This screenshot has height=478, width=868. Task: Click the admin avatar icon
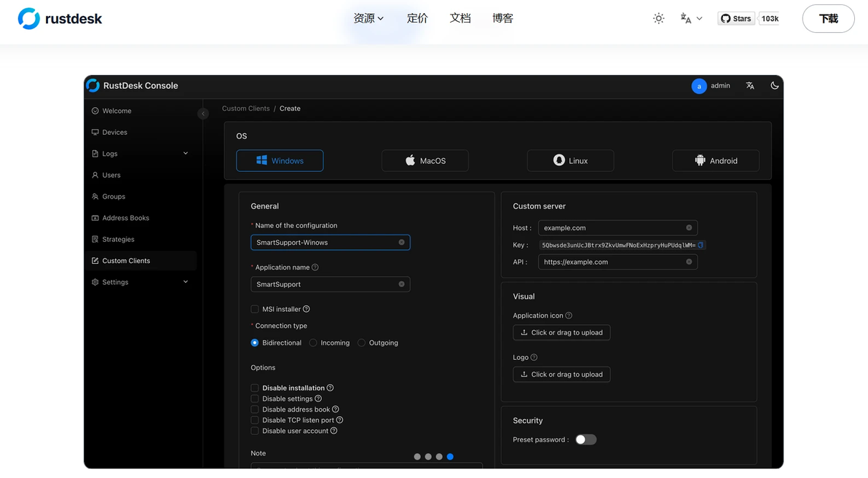(x=698, y=86)
